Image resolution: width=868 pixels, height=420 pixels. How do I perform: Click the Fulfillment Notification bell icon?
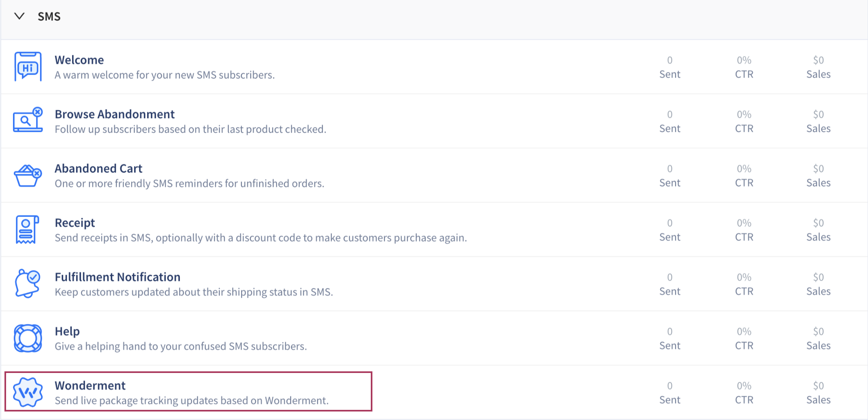28,284
